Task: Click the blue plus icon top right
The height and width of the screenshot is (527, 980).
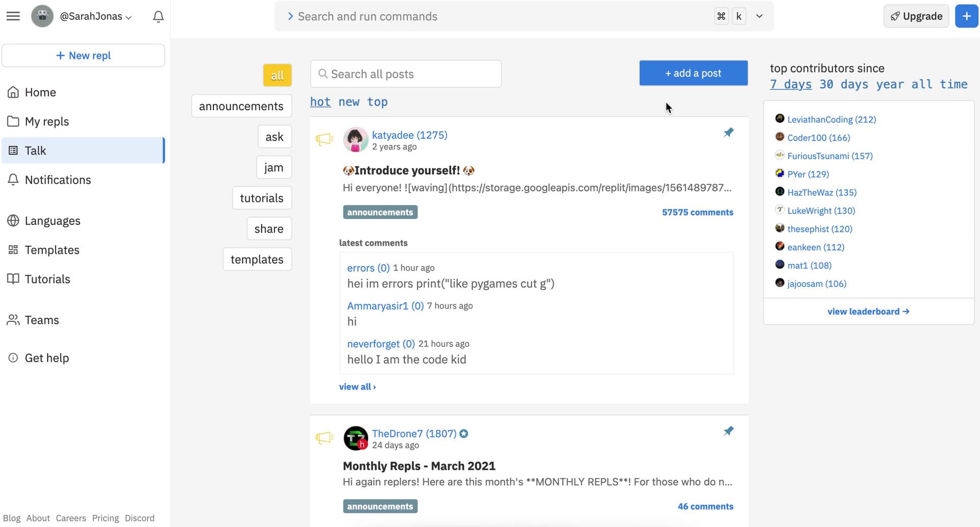Action: coord(966,16)
